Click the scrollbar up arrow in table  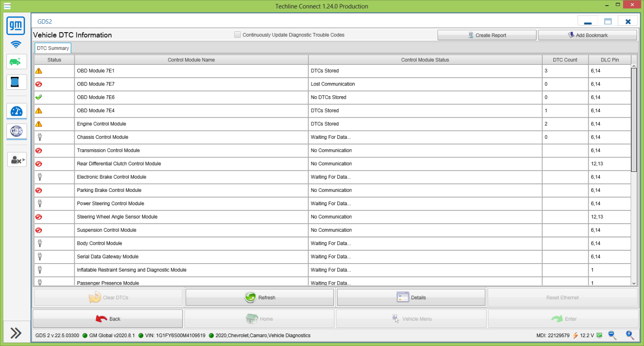click(x=634, y=66)
